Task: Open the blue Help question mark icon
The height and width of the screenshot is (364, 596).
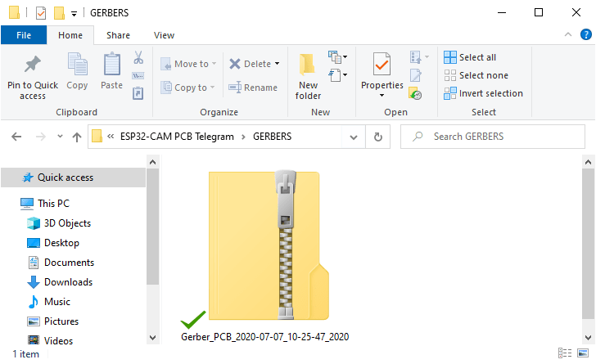Action: click(x=585, y=34)
